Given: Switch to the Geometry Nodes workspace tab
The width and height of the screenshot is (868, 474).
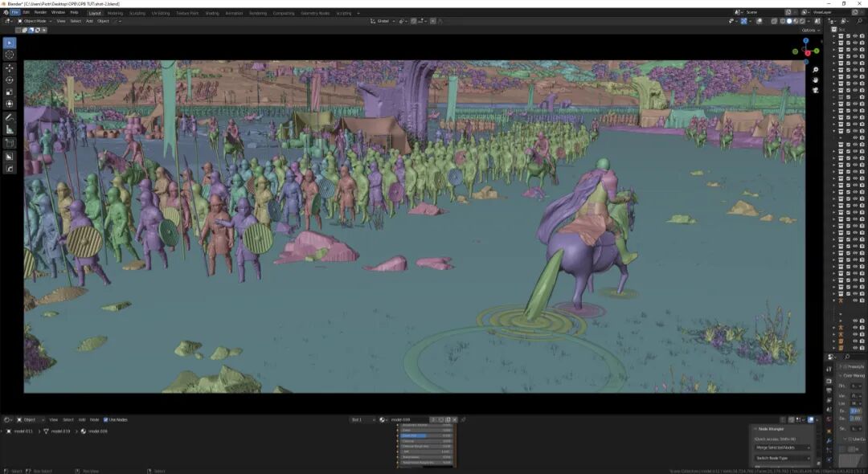Looking at the screenshot, I should point(315,13).
